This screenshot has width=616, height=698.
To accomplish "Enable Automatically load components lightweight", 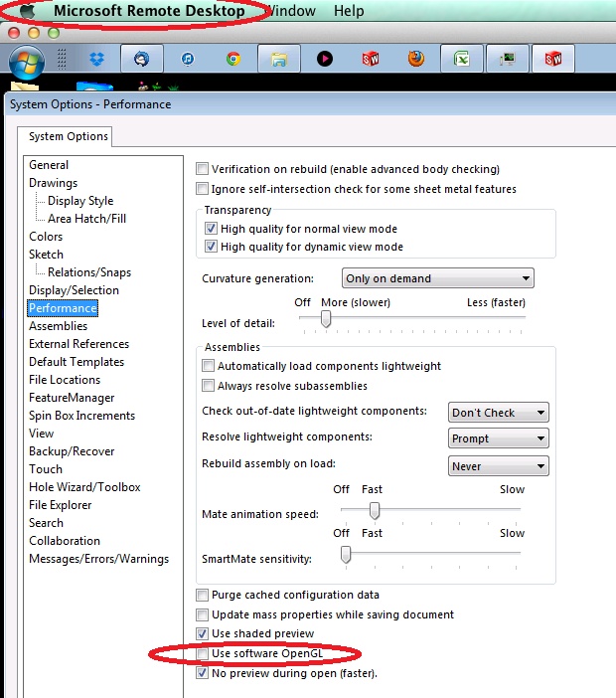I will pos(208,366).
